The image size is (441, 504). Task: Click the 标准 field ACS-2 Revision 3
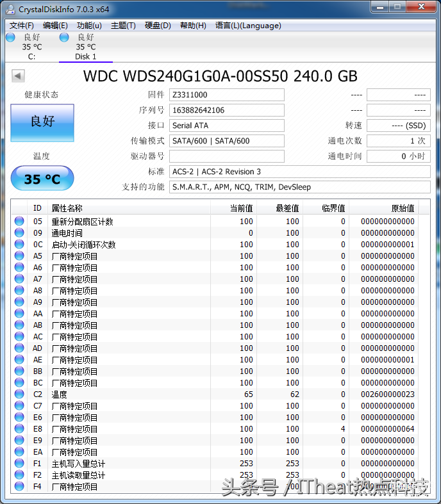[x=300, y=172]
